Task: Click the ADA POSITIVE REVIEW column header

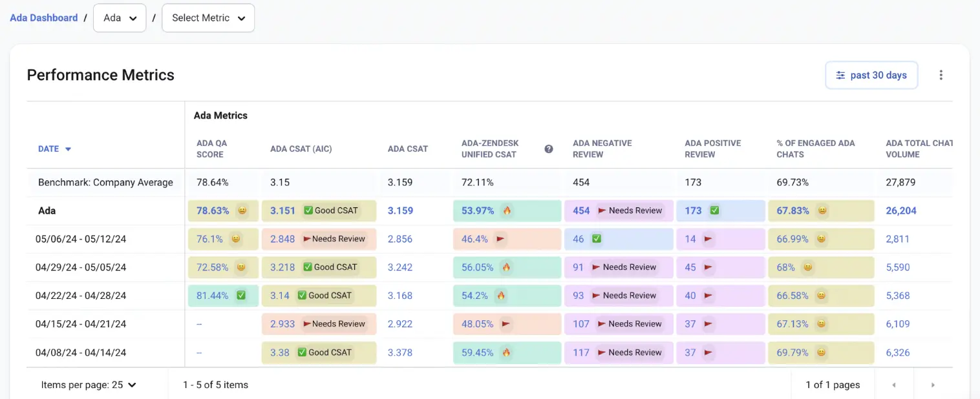Action: (713, 149)
